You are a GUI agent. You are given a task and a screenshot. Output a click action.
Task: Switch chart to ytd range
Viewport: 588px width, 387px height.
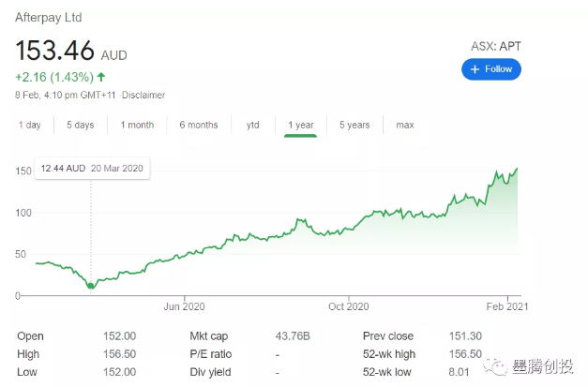[253, 125]
